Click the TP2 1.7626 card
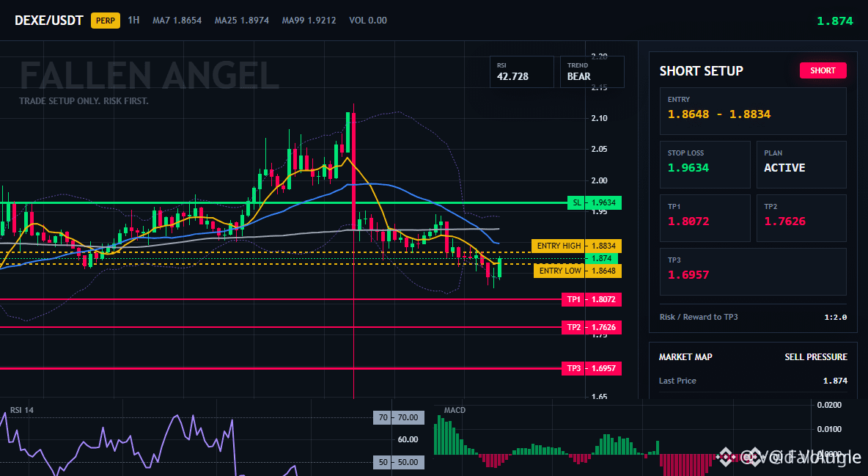 coord(801,218)
